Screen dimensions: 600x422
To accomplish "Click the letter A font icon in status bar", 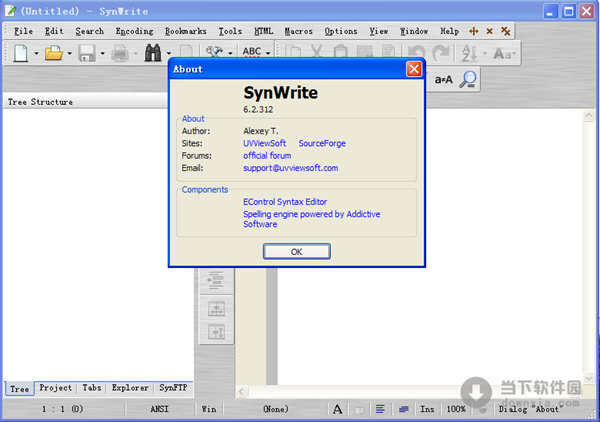I will 338,409.
